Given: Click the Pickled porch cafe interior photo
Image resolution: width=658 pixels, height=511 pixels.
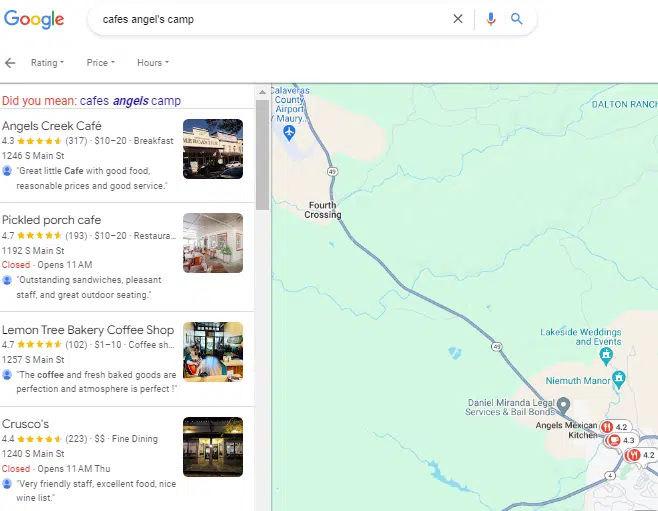Looking at the screenshot, I should pos(213,243).
